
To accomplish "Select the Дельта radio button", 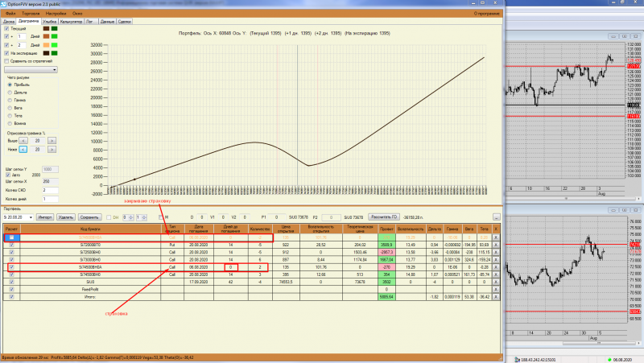I will click(x=10, y=93).
